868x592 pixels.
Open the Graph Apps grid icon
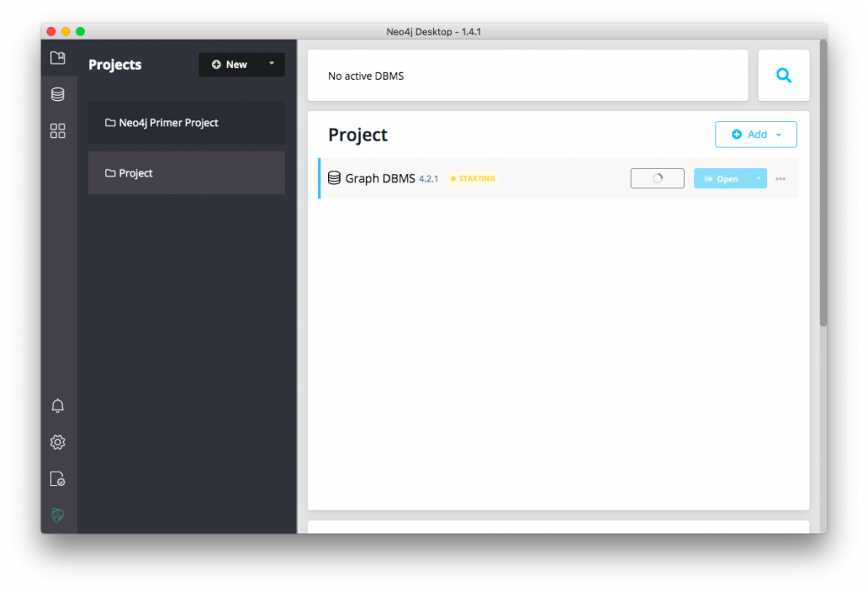(x=58, y=131)
